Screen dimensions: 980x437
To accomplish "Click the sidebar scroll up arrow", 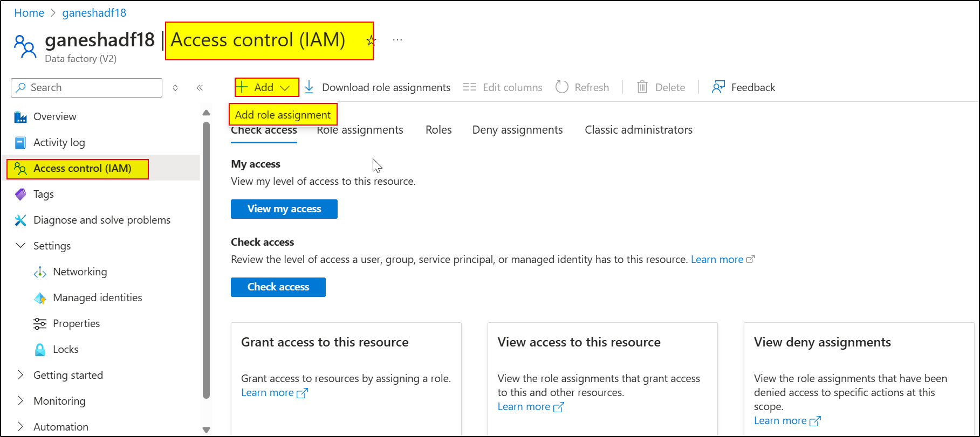I will (x=206, y=113).
